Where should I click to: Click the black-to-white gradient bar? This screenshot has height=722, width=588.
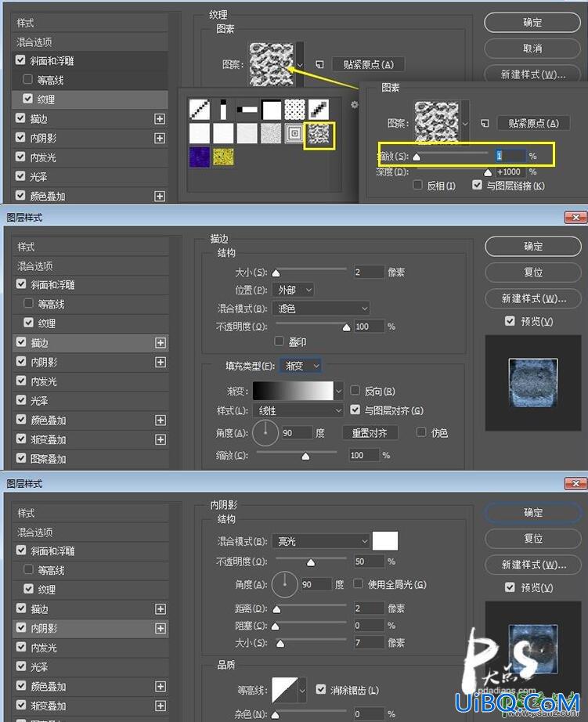[x=293, y=391]
